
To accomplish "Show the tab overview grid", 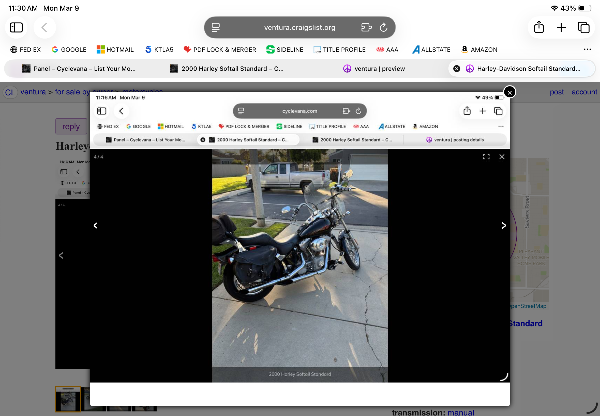I will [x=585, y=27].
